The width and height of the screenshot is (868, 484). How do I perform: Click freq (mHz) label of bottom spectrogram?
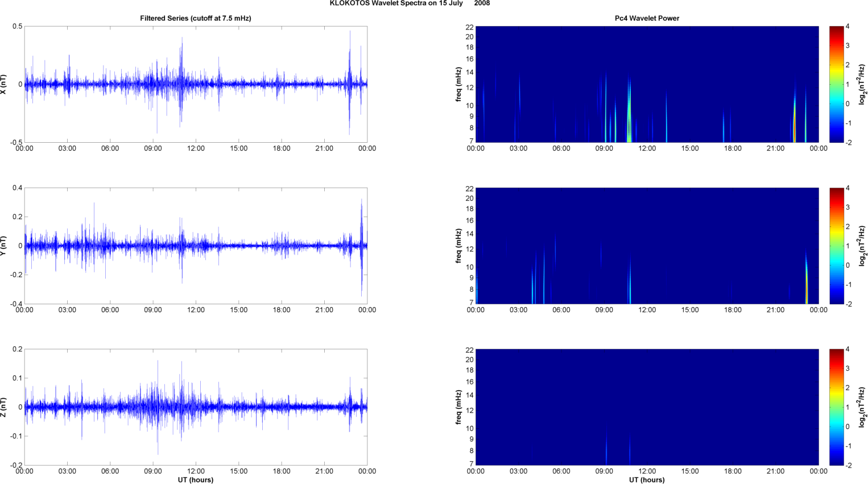[458, 407]
